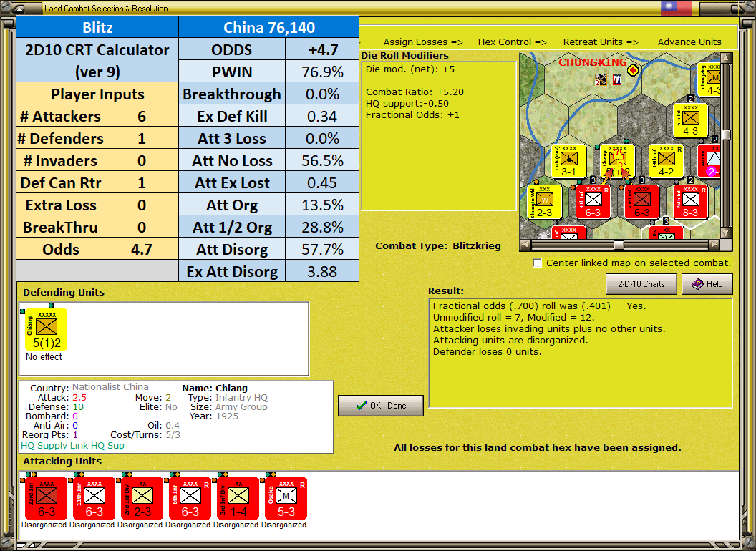Click the Name: Chiang label
Viewport: 756px width, 551px height.
pyautogui.click(x=215, y=388)
